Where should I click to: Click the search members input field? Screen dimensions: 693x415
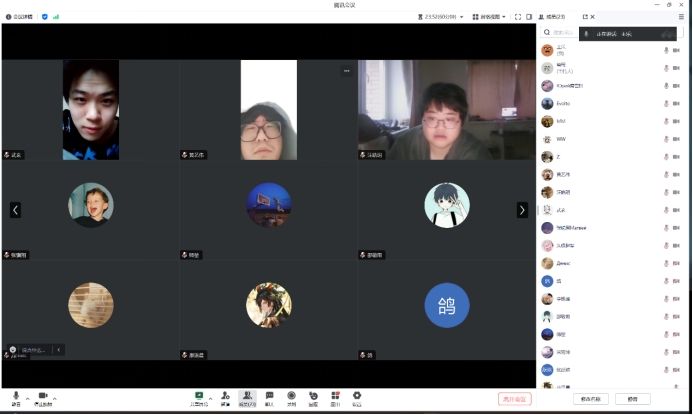click(558, 33)
